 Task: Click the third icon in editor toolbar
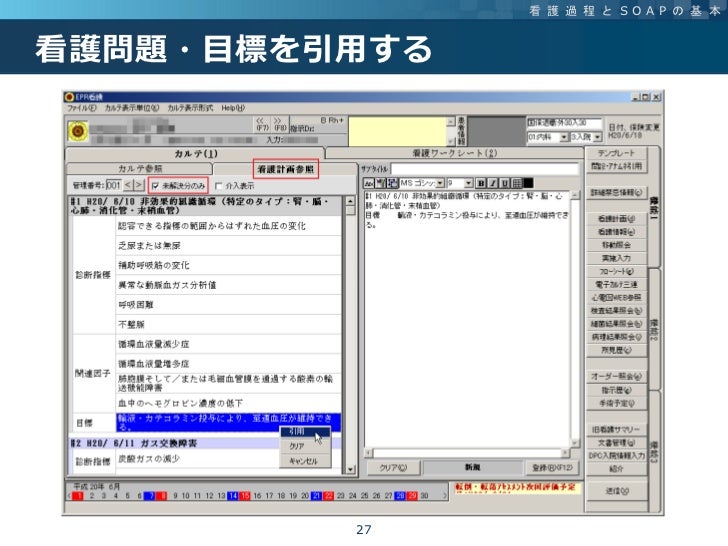(392, 183)
